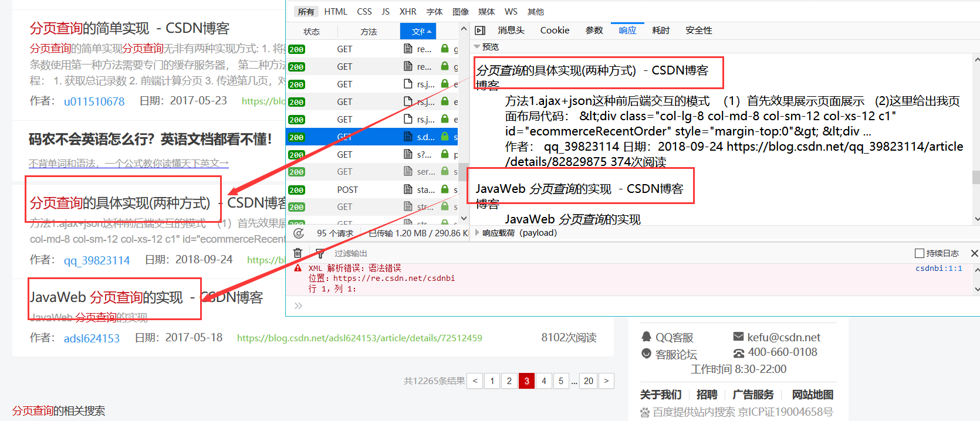Sort by the 方法 column header

(x=369, y=32)
